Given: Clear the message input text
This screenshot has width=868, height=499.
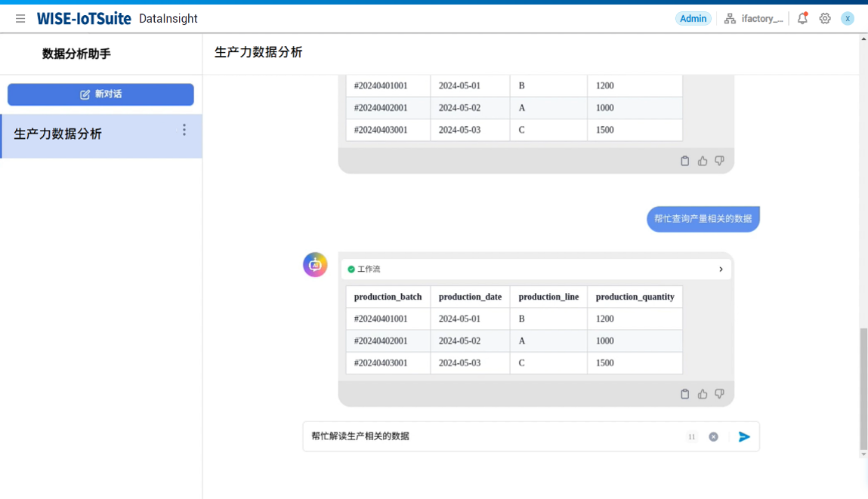Looking at the screenshot, I should (713, 437).
